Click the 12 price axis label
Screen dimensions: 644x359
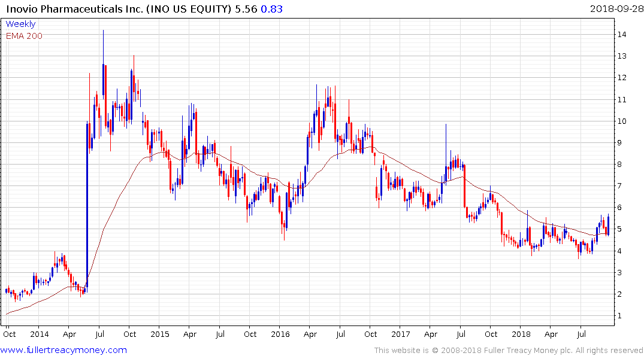[x=622, y=78]
